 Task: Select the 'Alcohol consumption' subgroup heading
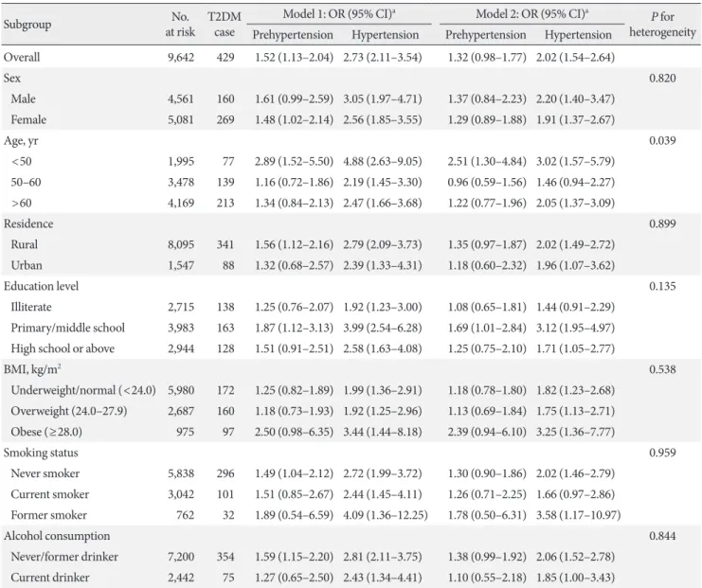tap(57, 536)
